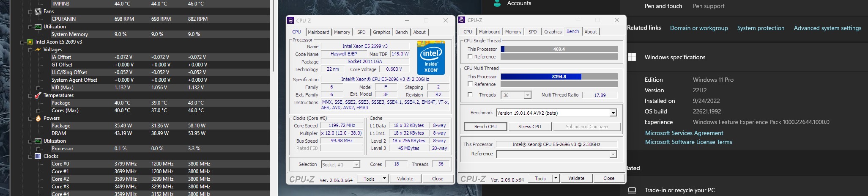868x196 pixels.
Task: Open the Graphics tab in the benchmark window
Action: 553,32
